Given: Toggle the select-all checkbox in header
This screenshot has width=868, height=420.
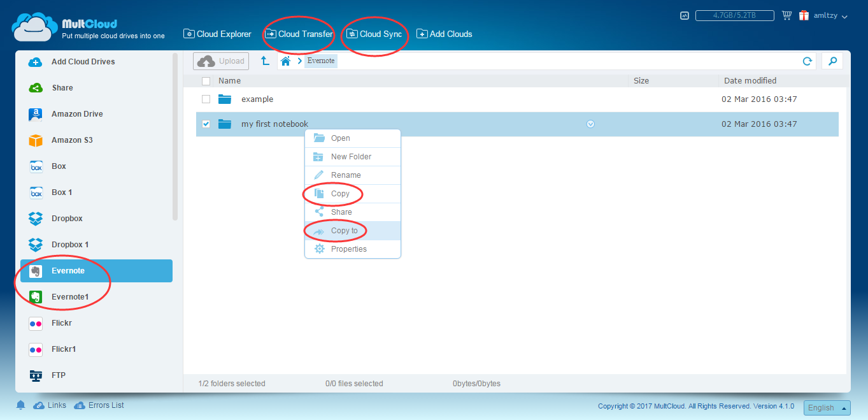Looking at the screenshot, I should (x=206, y=81).
